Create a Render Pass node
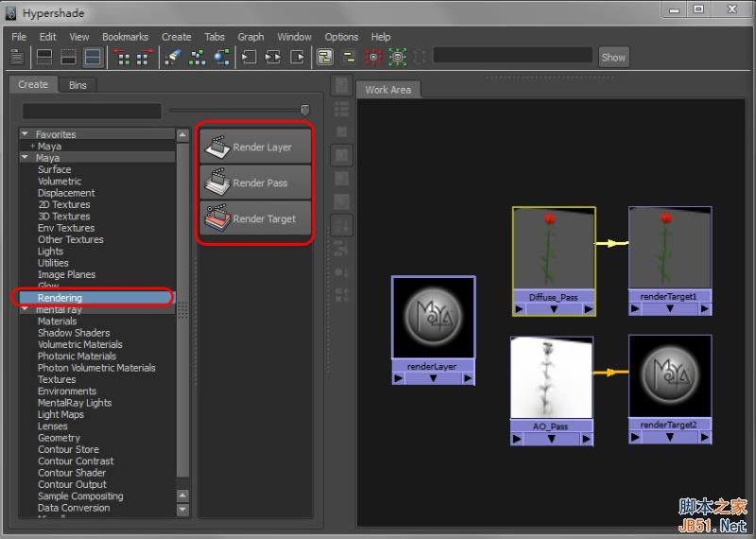This screenshot has width=756, height=539. tap(255, 183)
